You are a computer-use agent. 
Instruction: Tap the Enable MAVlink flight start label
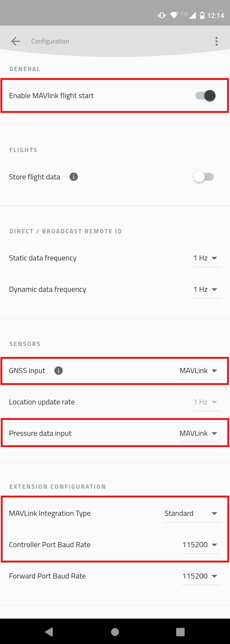coord(51,96)
